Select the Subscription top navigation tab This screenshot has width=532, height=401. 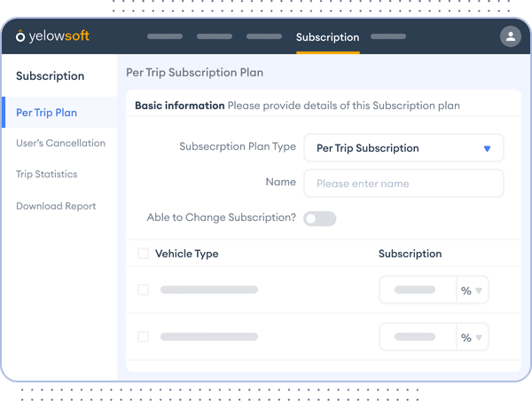(x=327, y=37)
